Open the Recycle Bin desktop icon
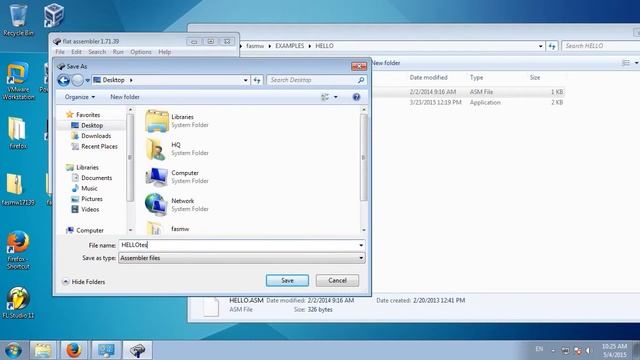This screenshot has height=360, width=640. point(18,20)
